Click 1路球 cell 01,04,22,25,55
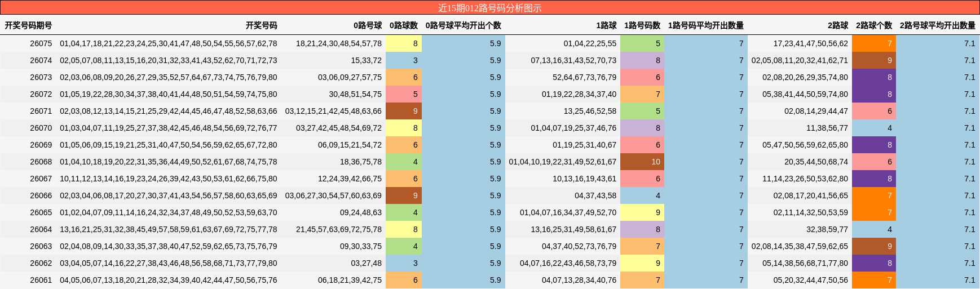This screenshot has width=980, height=289. click(590, 43)
